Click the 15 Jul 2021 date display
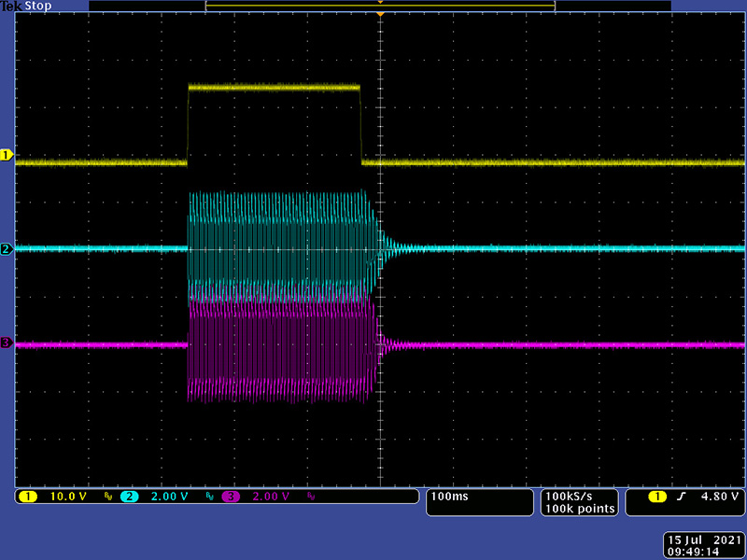Viewport: 747px width, 560px height. [701, 539]
